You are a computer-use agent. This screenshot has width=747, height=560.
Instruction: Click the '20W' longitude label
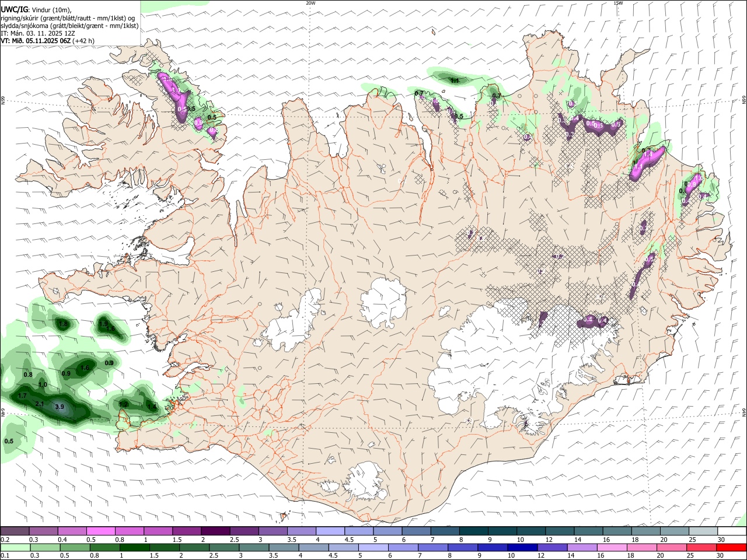[310, 3]
